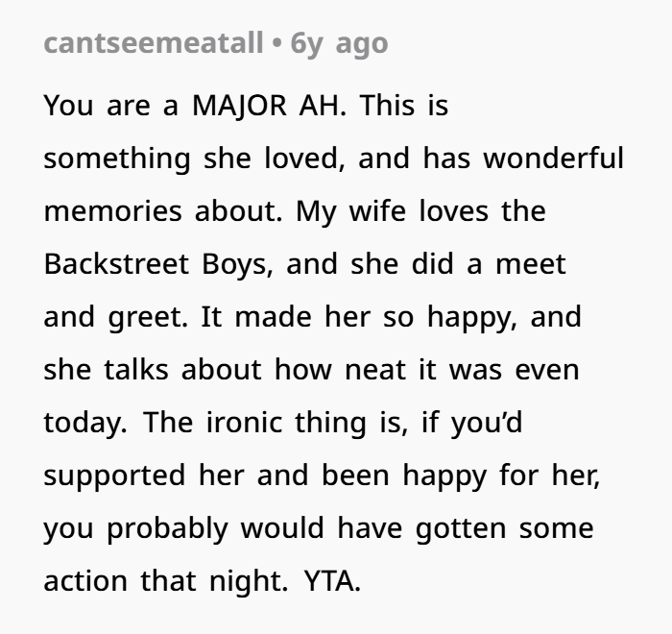The image size is (672, 634).
Task: Click the phrase "wonderful" in the comment
Action: pyautogui.click(x=552, y=158)
